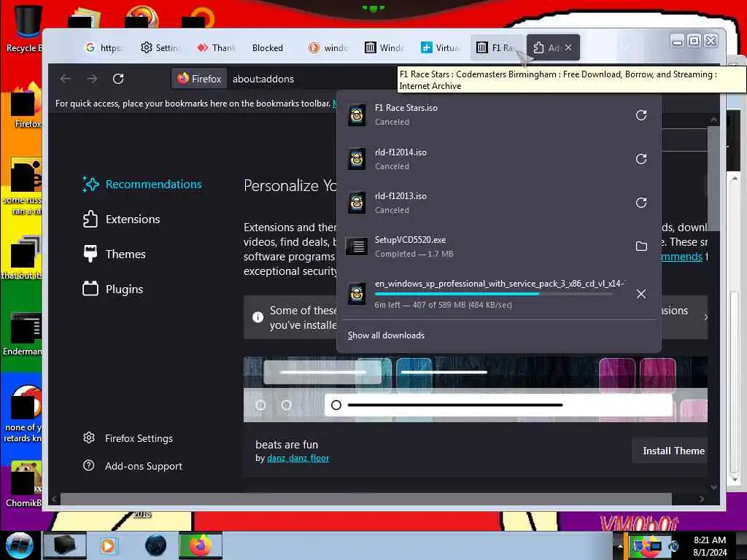Select rld-f12014.iso file icon
747x560 pixels.
point(357,159)
